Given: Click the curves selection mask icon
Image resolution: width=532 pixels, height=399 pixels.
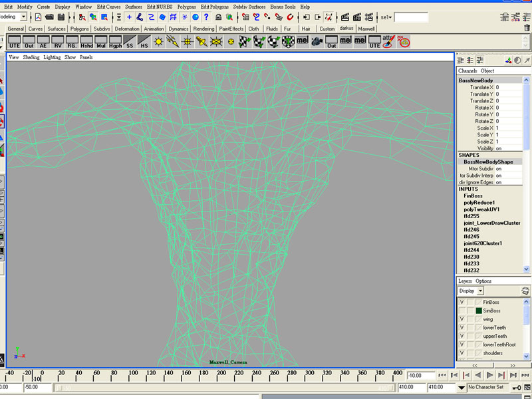Looking at the screenshot, I should pos(151,17).
